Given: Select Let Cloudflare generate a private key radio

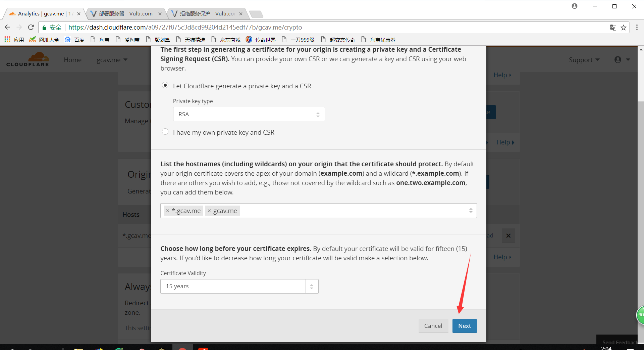Looking at the screenshot, I should (165, 85).
